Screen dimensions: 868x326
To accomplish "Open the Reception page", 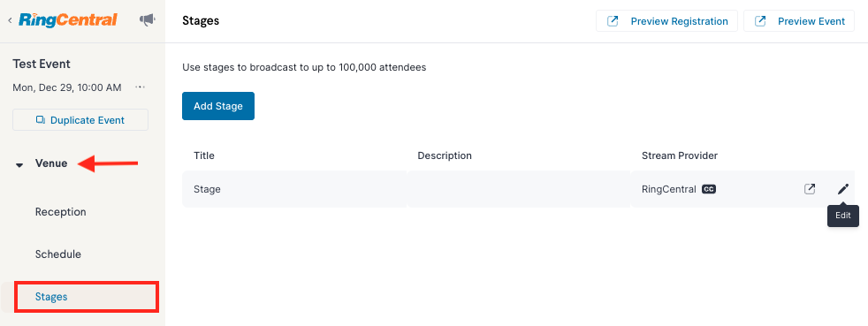I will 60,212.
